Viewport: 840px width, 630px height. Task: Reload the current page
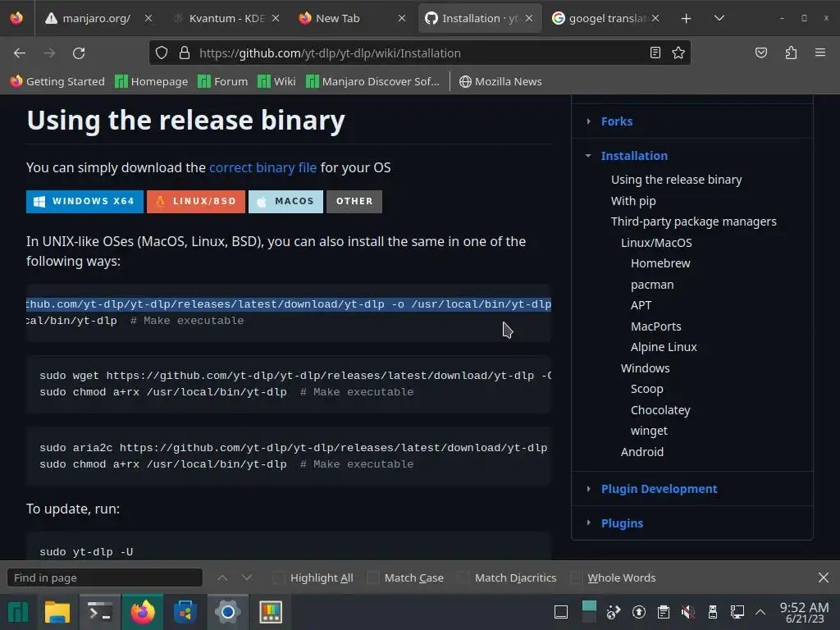point(79,53)
